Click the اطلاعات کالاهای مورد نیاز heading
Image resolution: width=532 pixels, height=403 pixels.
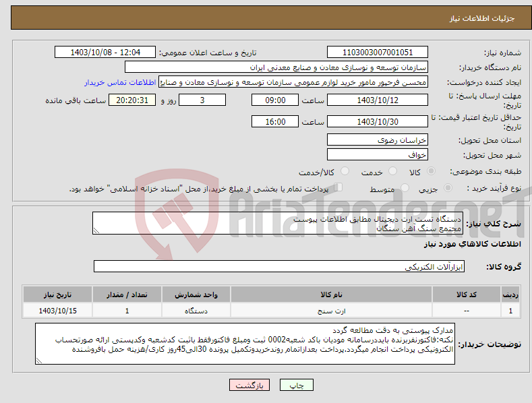click(472, 244)
